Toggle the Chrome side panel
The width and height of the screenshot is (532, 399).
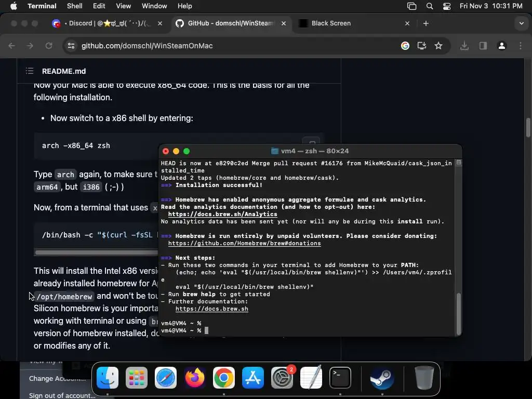click(483, 46)
